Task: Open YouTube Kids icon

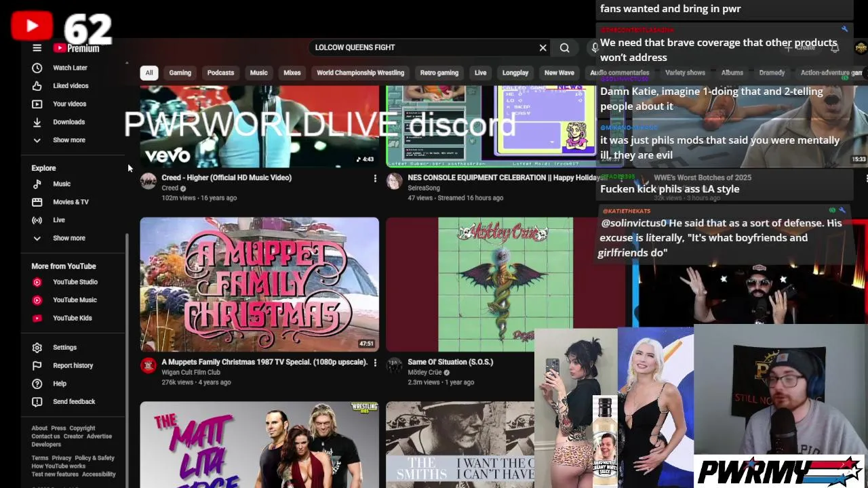Action: pyautogui.click(x=37, y=318)
